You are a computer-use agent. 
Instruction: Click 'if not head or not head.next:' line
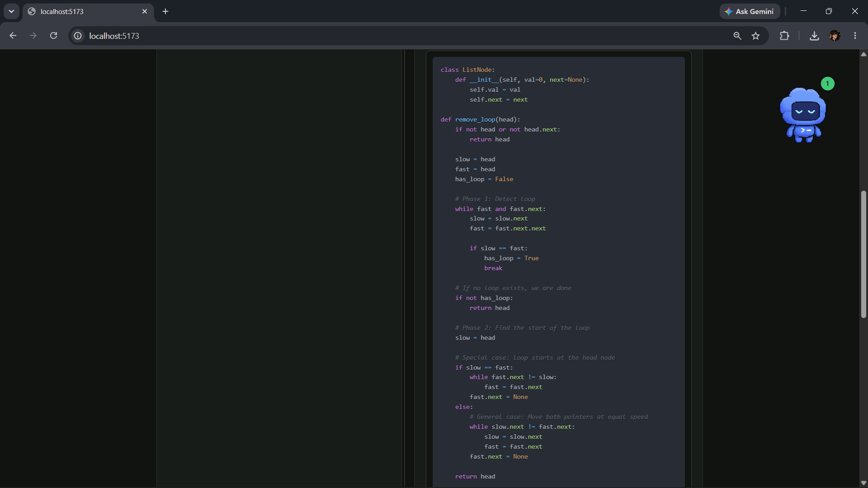coord(508,129)
